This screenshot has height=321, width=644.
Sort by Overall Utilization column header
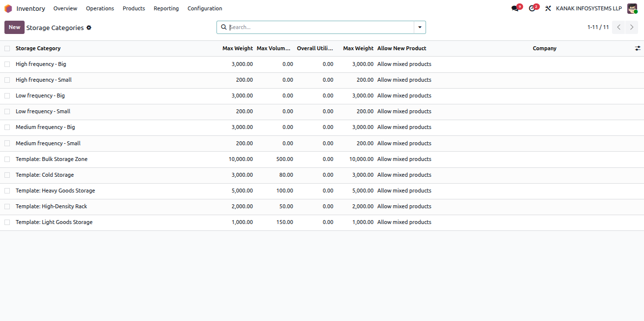click(315, 48)
